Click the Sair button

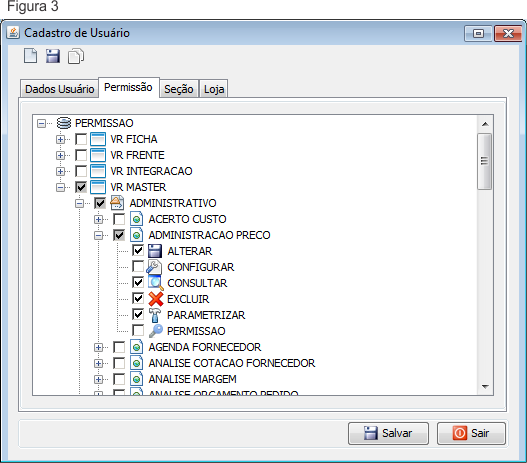(471, 433)
